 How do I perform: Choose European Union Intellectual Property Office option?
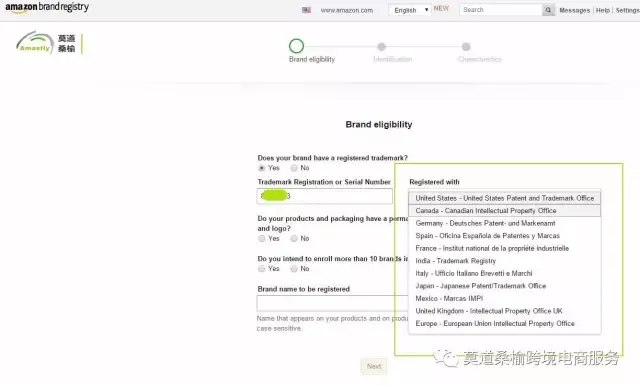[504, 324]
